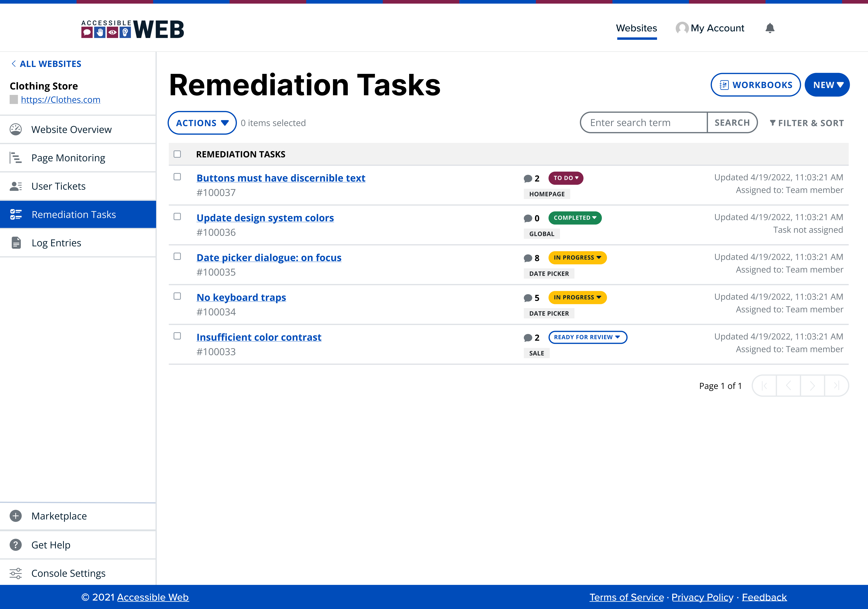
Task: Check the Date picker dialogue row checkbox
Action: [177, 256]
